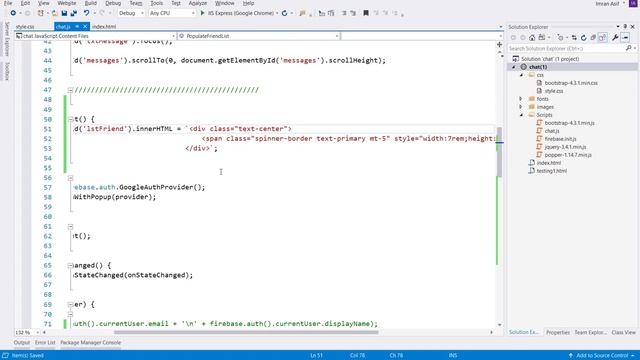Collapse code block at line 65
The image size is (640, 360).
[70, 265]
